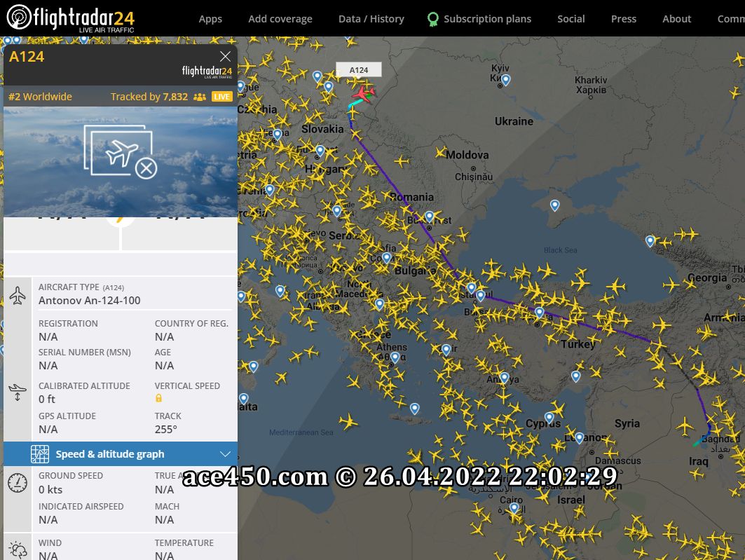The image size is (745, 560).
Task: Click the LIVE status badge
Action: click(x=222, y=97)
